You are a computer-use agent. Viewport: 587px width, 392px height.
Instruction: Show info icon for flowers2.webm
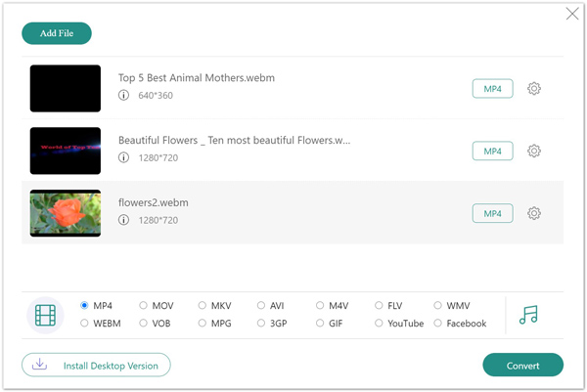(124, 220)
